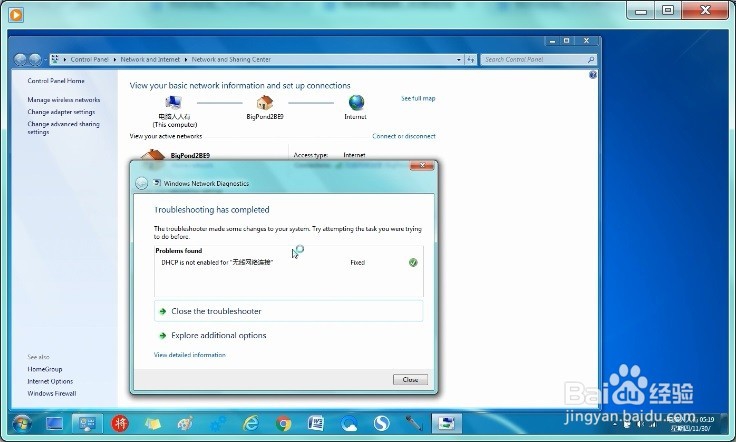This screenshot has width=736, height=442.
Task: Open the Control Panel help icon
Action: [x=593, y=75]
